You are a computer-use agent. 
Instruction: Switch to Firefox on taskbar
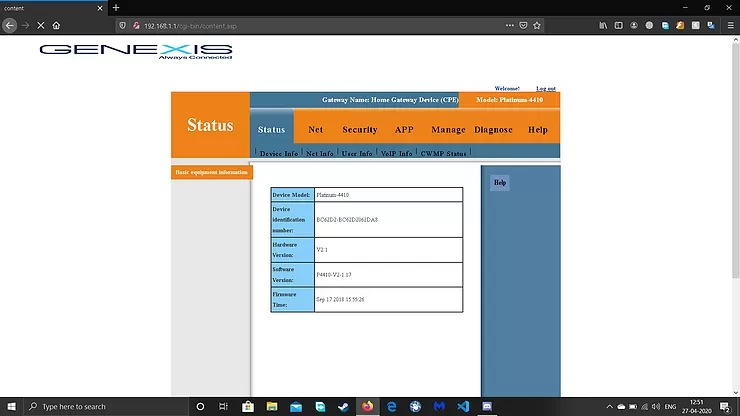(x=367, y=407)
